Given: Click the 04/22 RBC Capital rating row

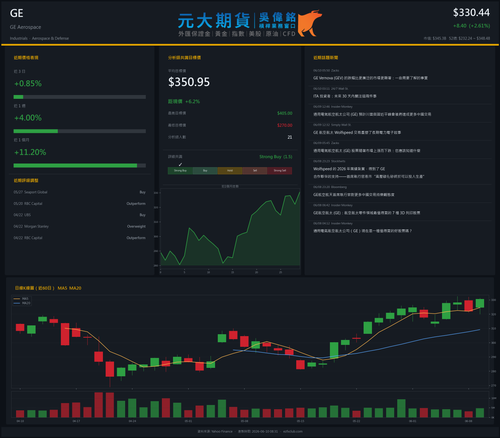Looking at the screenshot, I should [80, 238].
